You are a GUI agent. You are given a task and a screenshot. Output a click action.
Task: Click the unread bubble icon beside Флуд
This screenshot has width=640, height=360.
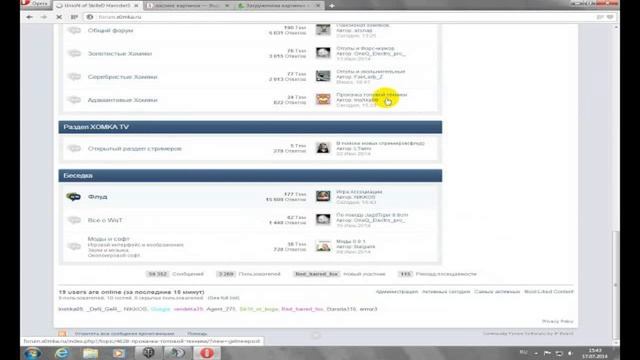74,197
